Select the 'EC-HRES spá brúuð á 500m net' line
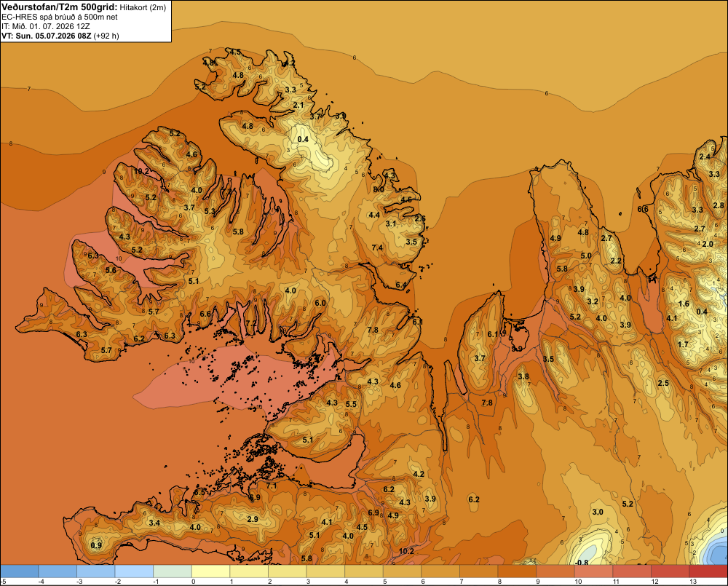 [x=60, y=17]
